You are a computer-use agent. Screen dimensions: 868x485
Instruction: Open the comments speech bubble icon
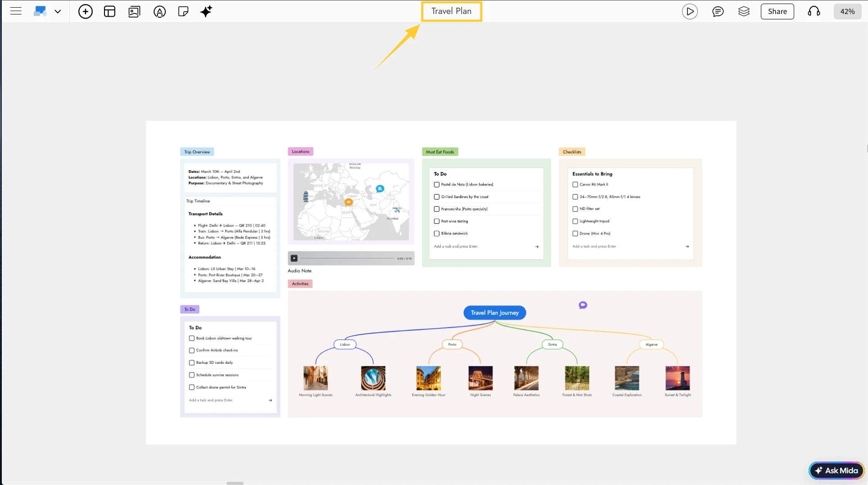pyautogui.click(x=718, y=11)
